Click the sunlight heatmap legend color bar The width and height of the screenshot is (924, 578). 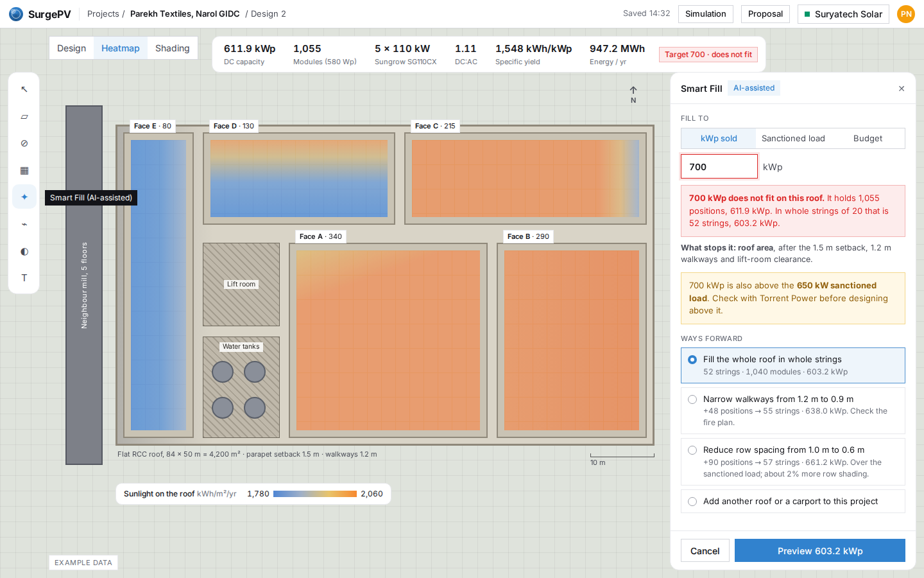(x=315, y=494)
